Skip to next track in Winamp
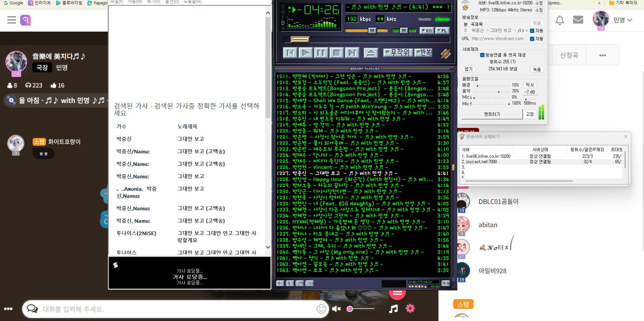This screenshot has width=644, height=321. coord(352,53)
